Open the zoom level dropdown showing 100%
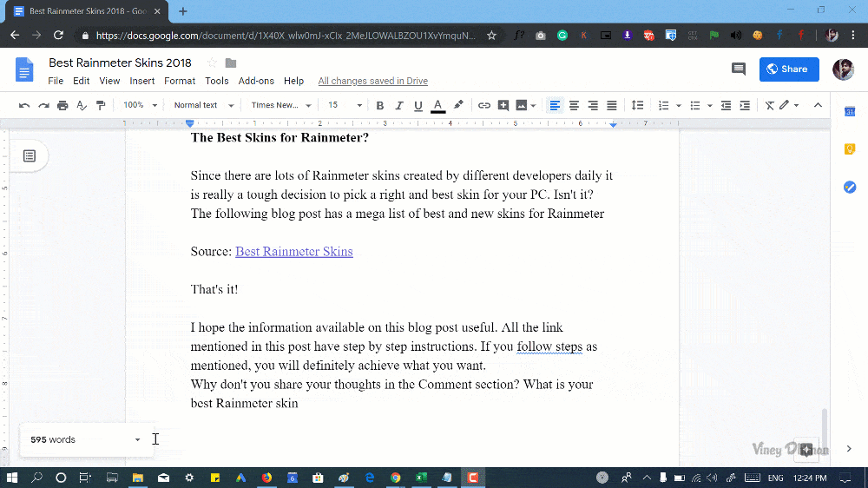 [x=140, y=105]
